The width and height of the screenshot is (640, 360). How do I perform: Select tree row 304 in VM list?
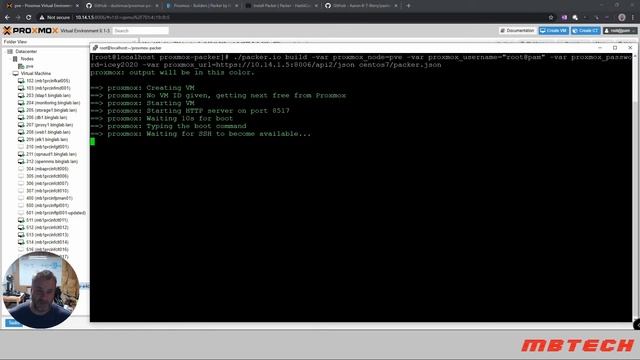coord(44,169)
